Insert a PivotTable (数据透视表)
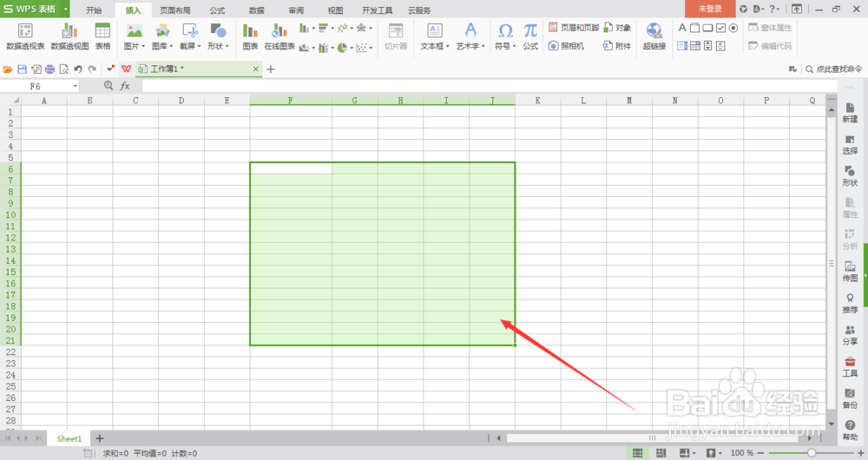The width and height of the screenshot is (868, 460). click(x=25, y=37)
